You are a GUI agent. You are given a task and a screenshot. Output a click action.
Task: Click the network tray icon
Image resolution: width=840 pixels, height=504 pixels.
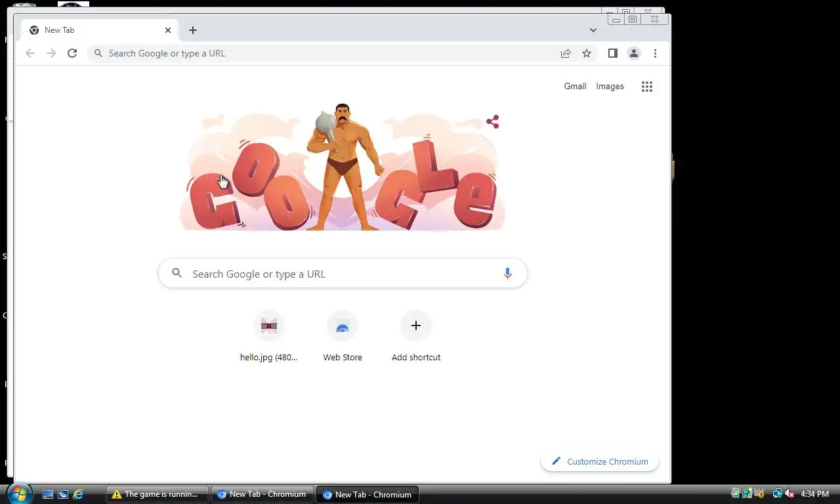(777, 493)
